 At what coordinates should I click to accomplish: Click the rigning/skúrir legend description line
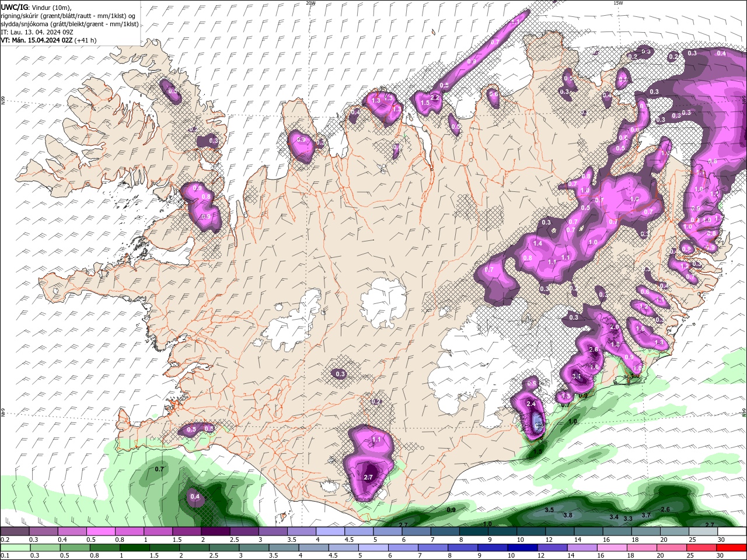[x=67, y=16]
